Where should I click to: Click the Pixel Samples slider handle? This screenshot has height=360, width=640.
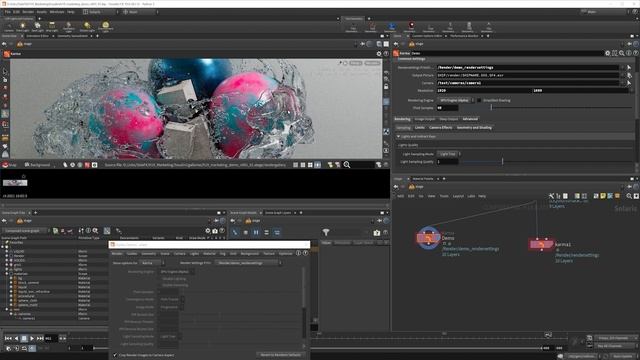[491, 108]
